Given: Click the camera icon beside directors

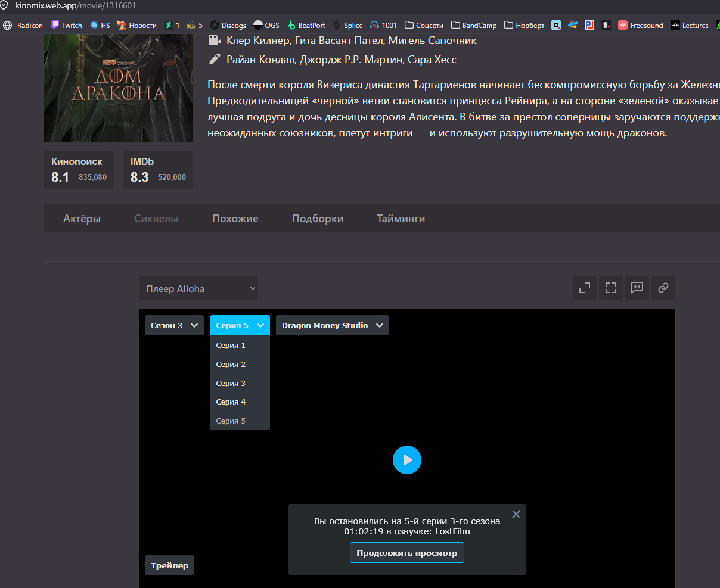Looking at the screenshot, I should (214, 41).
